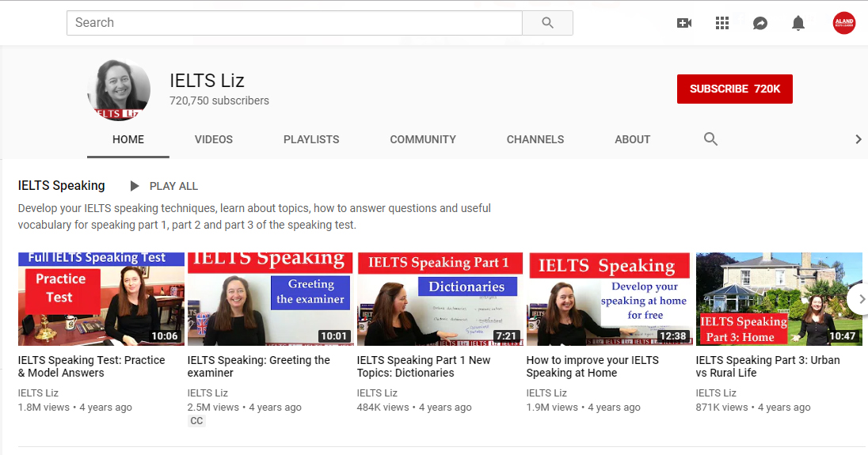Click the 10:01 duration badge
Image resolution: width=868 pixels, height=455 pixels.
click(x=333, y=336)
